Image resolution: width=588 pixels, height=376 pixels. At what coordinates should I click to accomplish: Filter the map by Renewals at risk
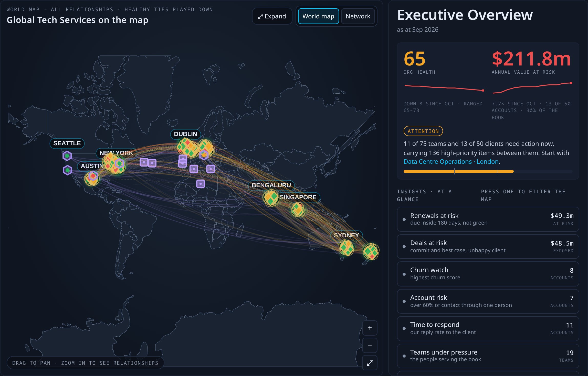coord(488,219)
